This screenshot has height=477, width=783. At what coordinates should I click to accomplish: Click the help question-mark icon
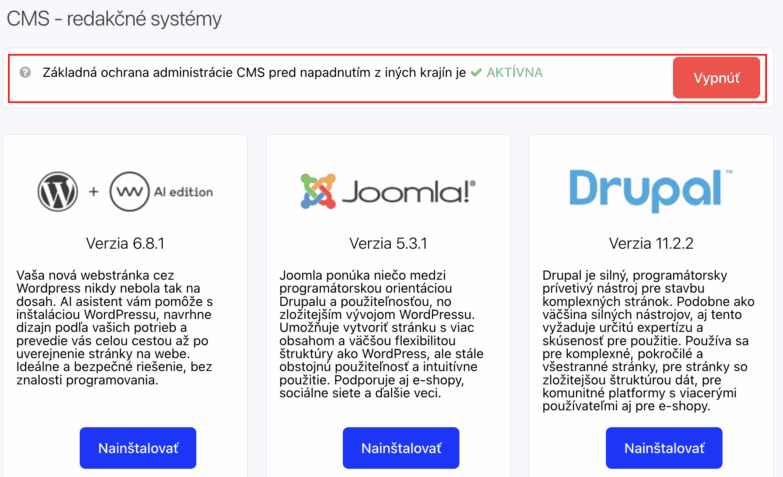[25, 73]
